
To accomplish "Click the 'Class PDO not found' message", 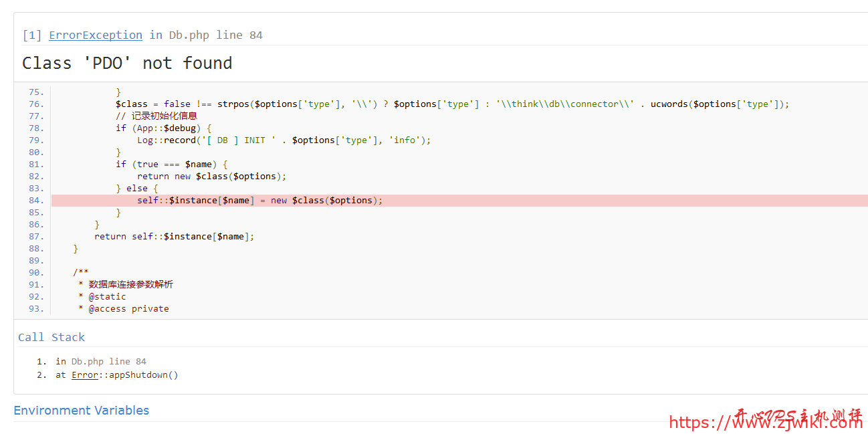I will point(127,64).
